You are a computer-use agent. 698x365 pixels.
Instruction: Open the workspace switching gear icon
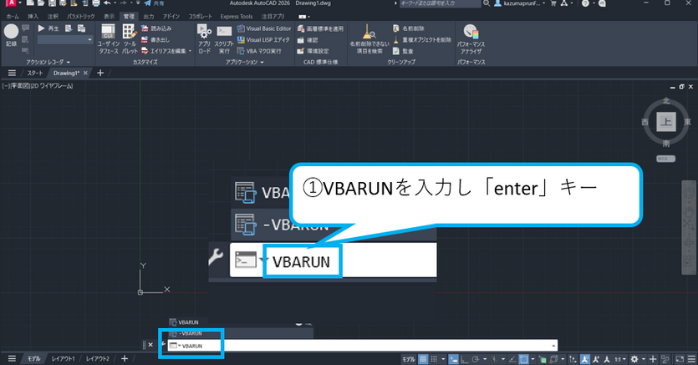tap(635, 359)
